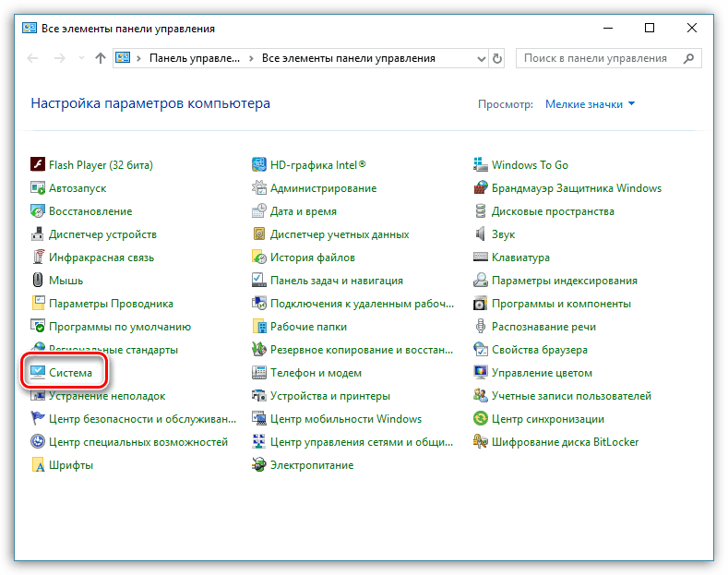Click the Диспетчер устройств icon
The height and width of the screenshot is (575, 728).
pyautogui.click(x=38, y=234)
